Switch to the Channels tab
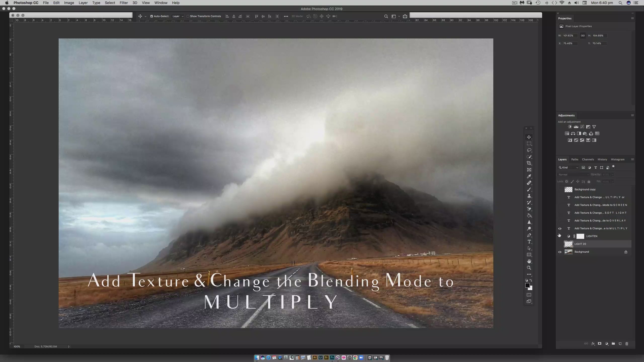Image resolution: width=644 pixels, height=362 pixels. point(588,159)
